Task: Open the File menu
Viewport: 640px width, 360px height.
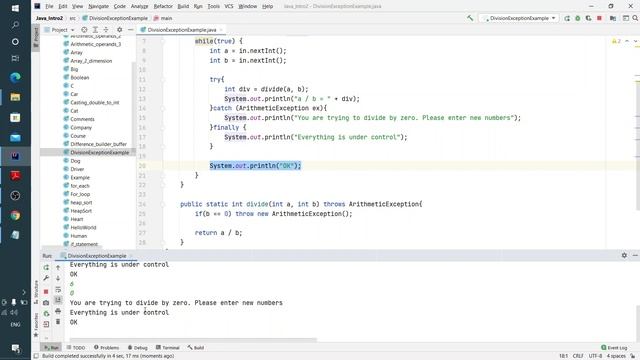Action: pyautogui.click(x=49, y=6)
